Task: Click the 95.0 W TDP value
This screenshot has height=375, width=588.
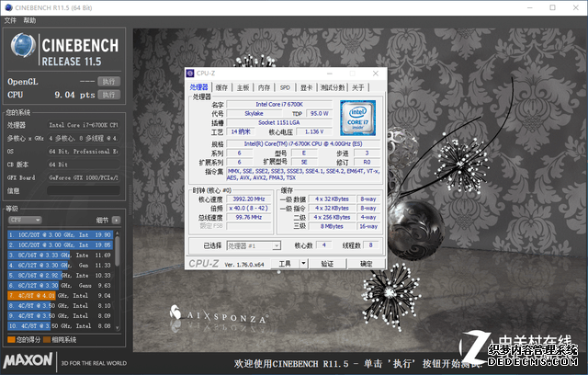Action: tap(320, 113)
